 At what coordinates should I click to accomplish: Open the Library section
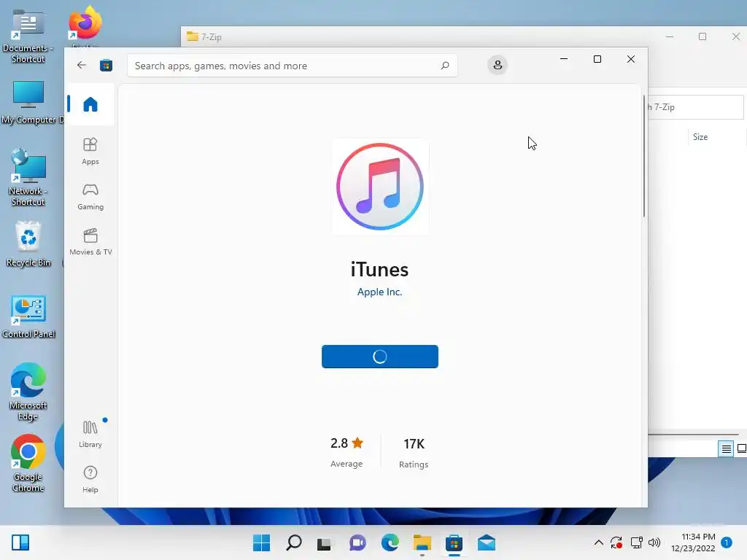tap(90, 434)
